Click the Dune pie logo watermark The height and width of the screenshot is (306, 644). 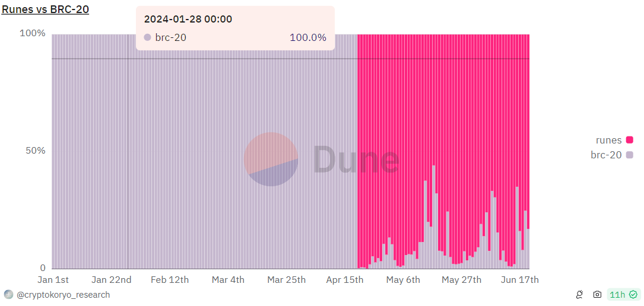coord(271,159)
